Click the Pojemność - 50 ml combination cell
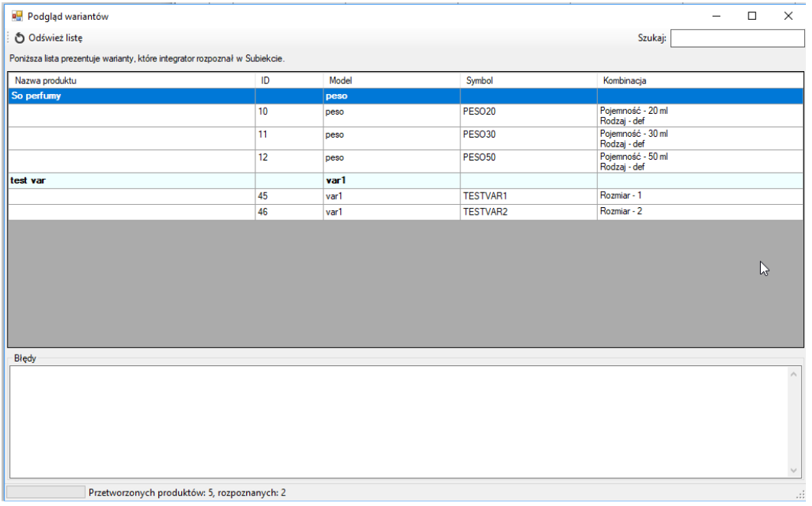The height and width of the screenshot is (506, 812). (x=700, y=161)
